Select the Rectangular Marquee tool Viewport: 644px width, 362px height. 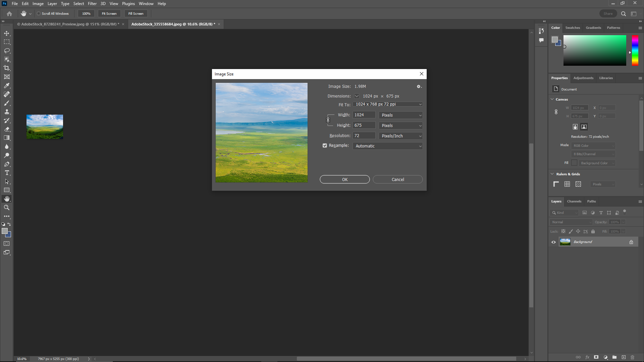7,42
